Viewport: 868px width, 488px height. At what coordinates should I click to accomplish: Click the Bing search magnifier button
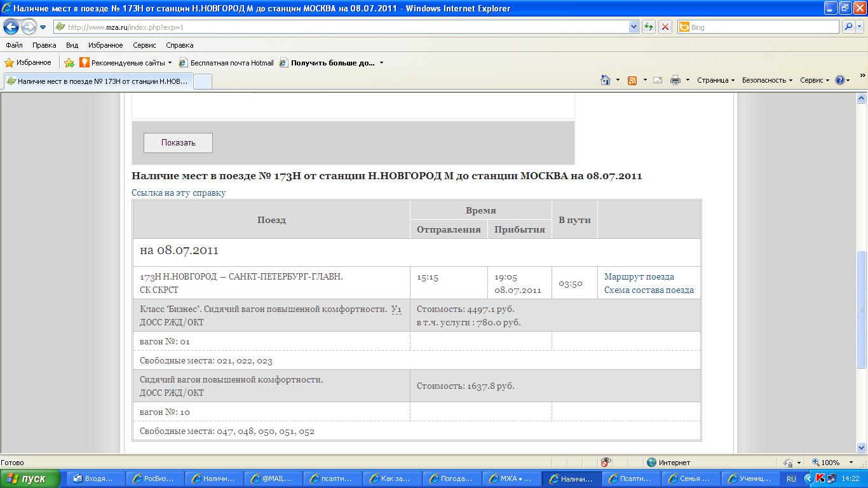(848, 27)
